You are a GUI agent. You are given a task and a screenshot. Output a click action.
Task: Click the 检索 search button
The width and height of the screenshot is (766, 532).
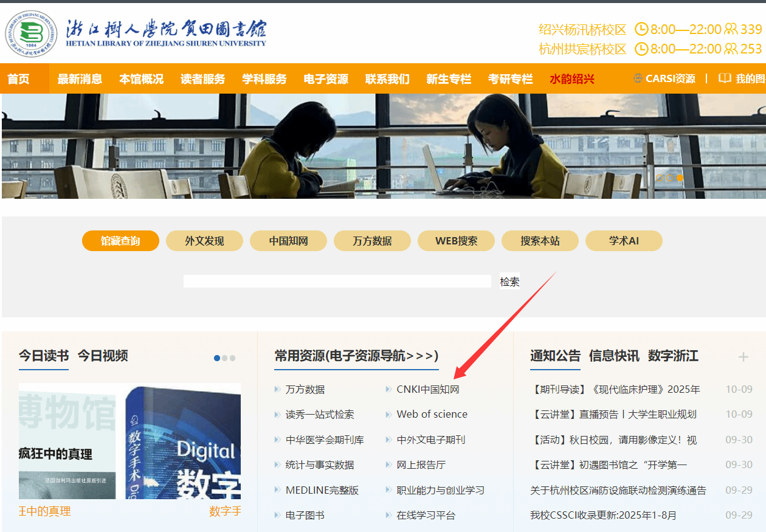point(509,282)
